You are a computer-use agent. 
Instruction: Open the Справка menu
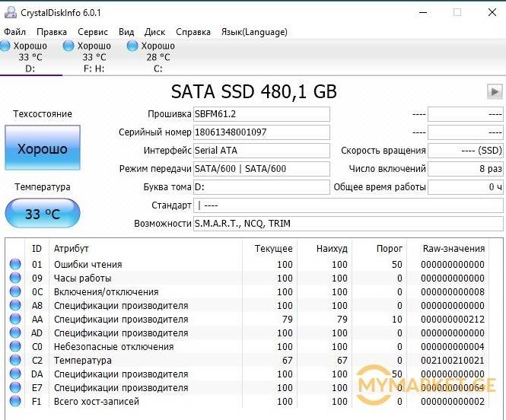click(193, 32)
